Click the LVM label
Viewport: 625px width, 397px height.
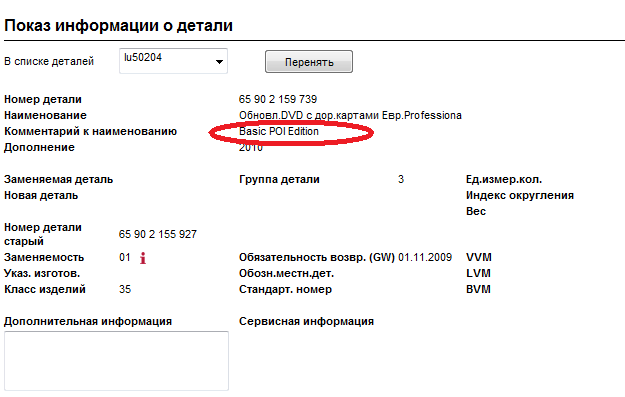(478, 273)
